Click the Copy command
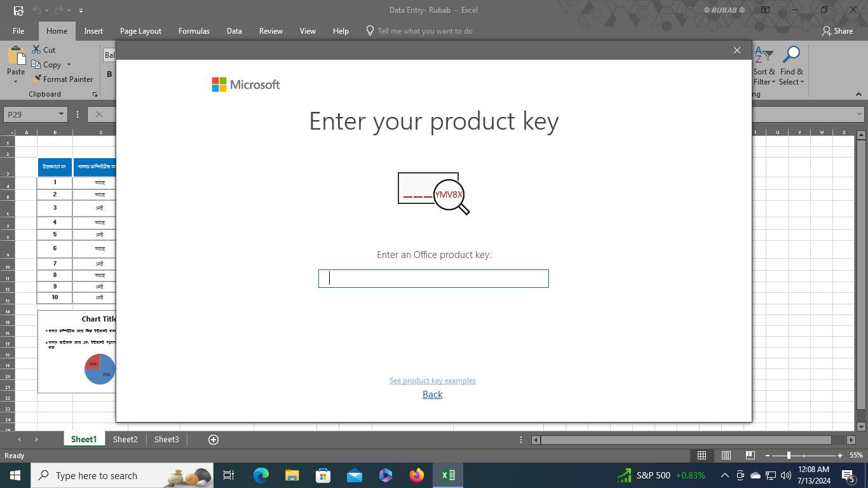 tap(47, 64)
